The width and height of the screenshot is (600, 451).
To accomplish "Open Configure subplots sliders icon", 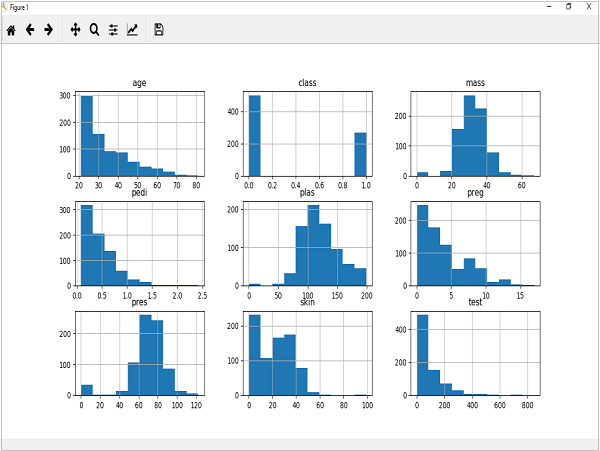I will click(113, 30).
